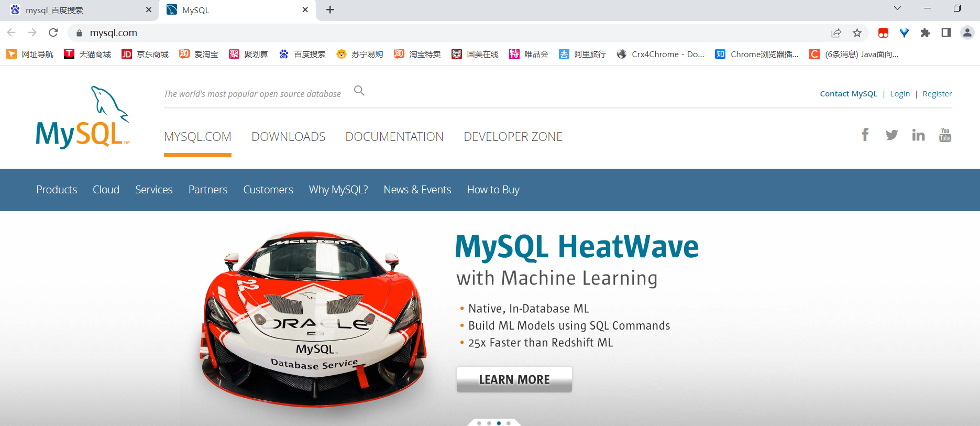Open the Chrome profile avatar

click(x=967, y=33)
